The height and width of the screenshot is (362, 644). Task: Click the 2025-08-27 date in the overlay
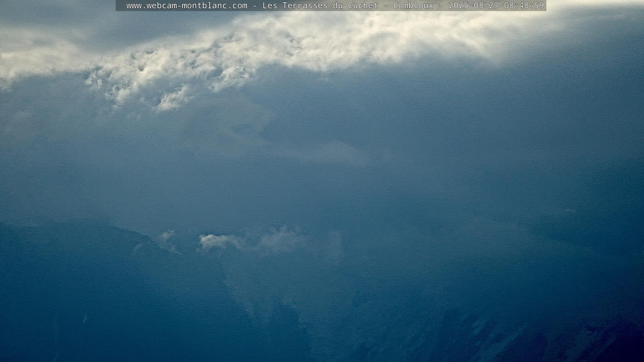click(x=474, y=6)
